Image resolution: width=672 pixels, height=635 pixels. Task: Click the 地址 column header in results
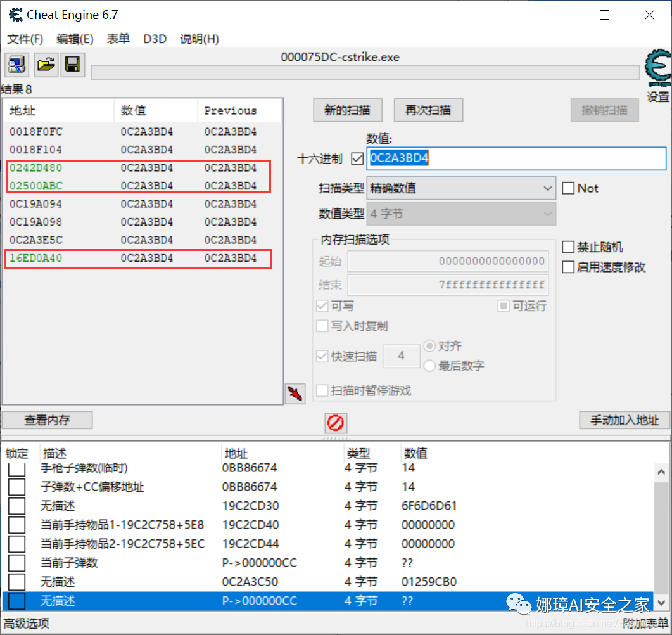tap(59, 111)
